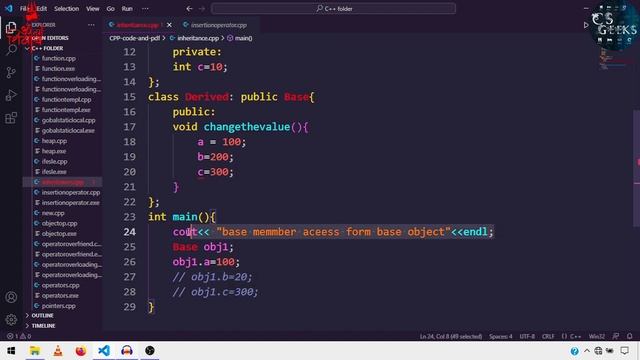Click Visual Studio Code taskbar icon

tap(104, 351)
